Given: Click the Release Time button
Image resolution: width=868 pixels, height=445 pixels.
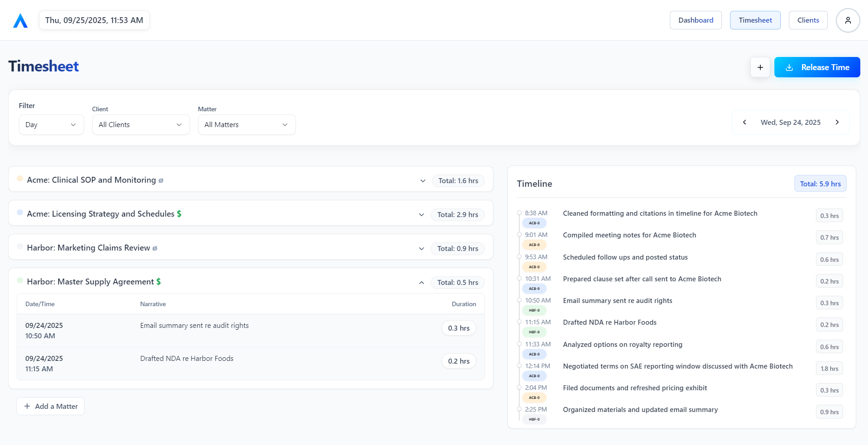Looking at the screenshot, I should click(x=817, y=67).
